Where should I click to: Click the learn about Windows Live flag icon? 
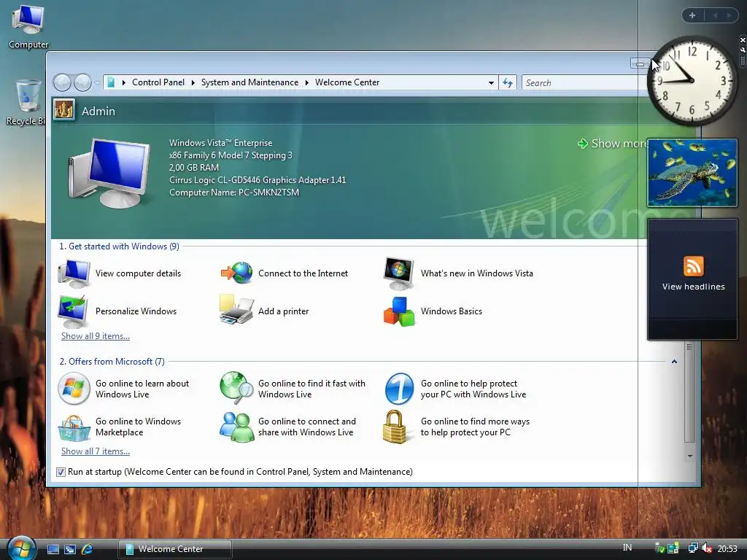[x=74, y=389]
